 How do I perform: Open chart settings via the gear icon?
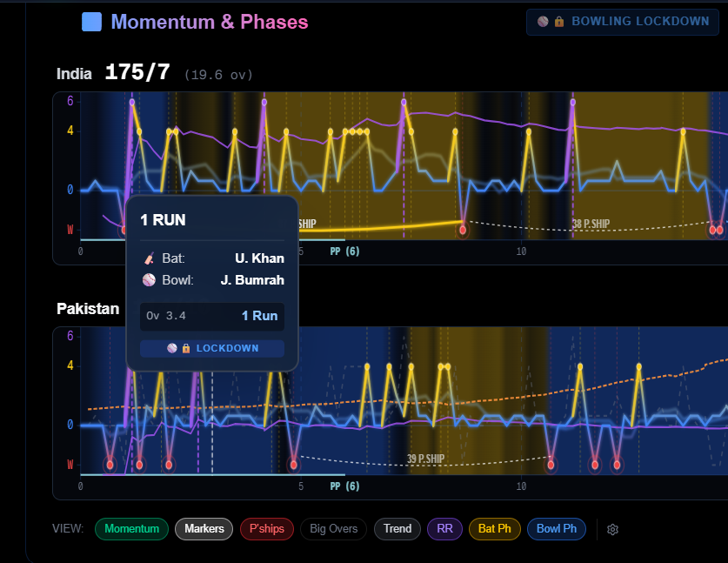pyautogui.click(x=612, y=529)
